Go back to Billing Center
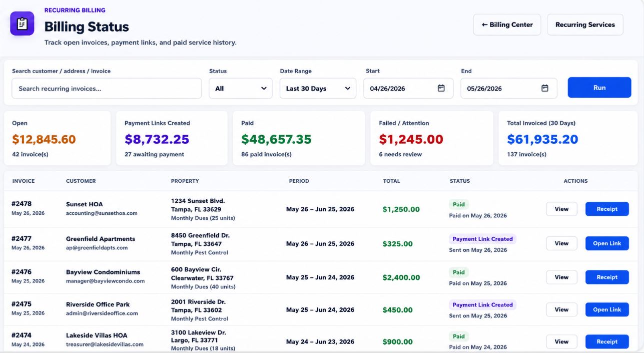Image resolution: width=644 pixels, height=353 pixels. (x=507, y=25)
